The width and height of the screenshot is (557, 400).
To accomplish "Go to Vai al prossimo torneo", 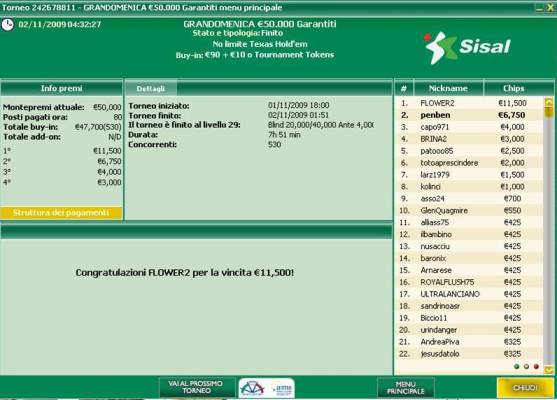I will click(196, 387).
